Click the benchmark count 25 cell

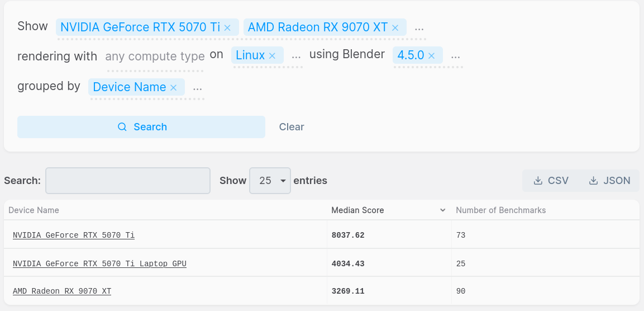click(460, 263)
